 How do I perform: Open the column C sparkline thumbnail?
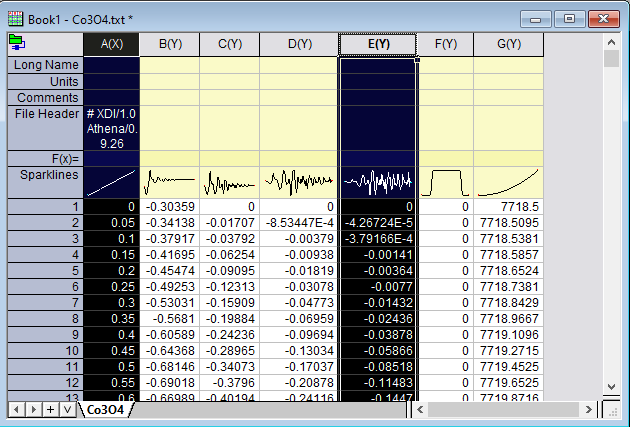click(x=230, y=183)
